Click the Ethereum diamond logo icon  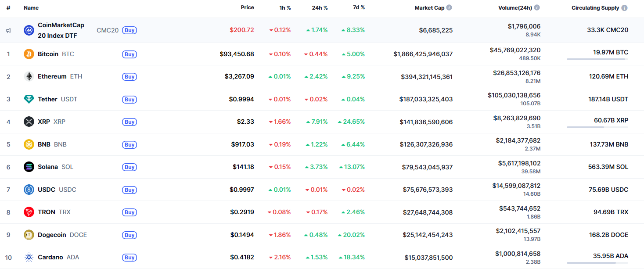(x=29, y=76)
